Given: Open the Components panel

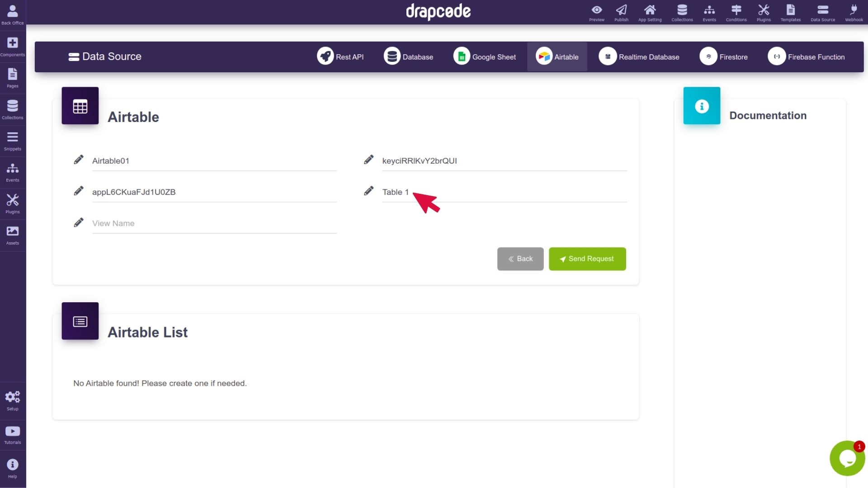Looking at the screenshot, I should tap(13, 47).
